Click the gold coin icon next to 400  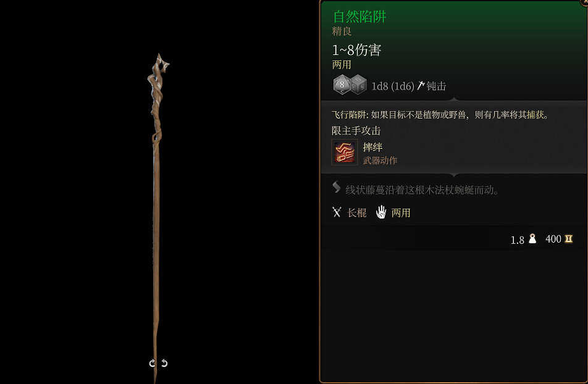coord(568,238)
